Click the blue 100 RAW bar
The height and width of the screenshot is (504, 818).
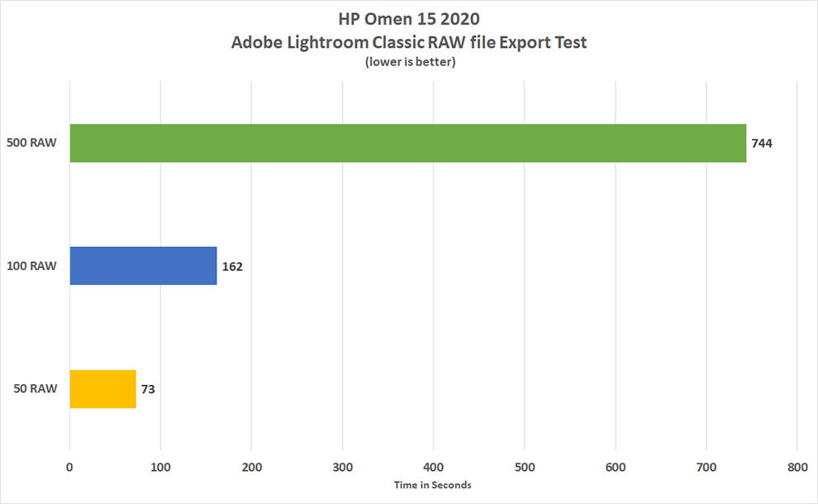click(x=144, y=266)
